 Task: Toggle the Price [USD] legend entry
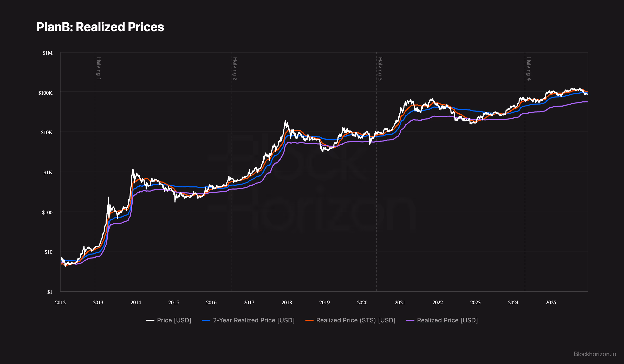click(x=174, y=320)
